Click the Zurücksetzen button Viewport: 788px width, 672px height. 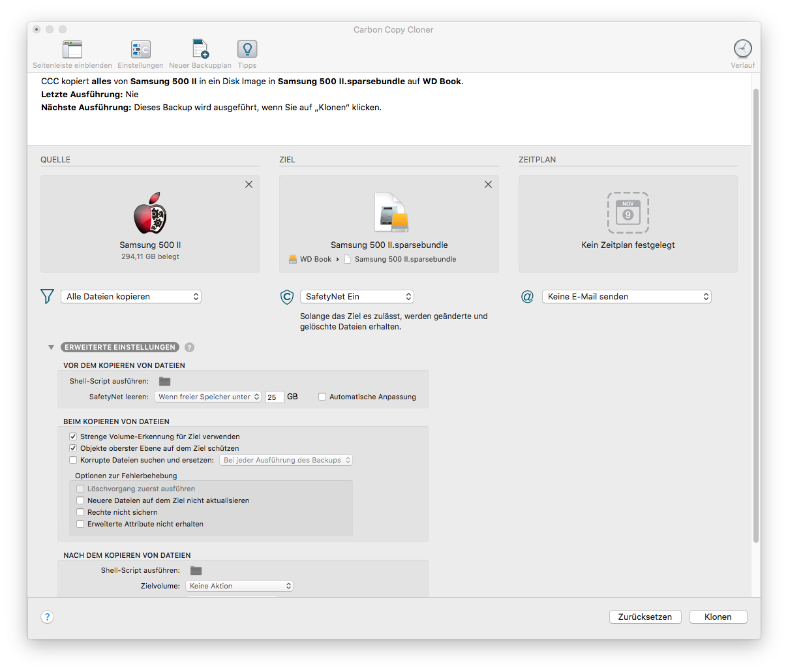645,617
